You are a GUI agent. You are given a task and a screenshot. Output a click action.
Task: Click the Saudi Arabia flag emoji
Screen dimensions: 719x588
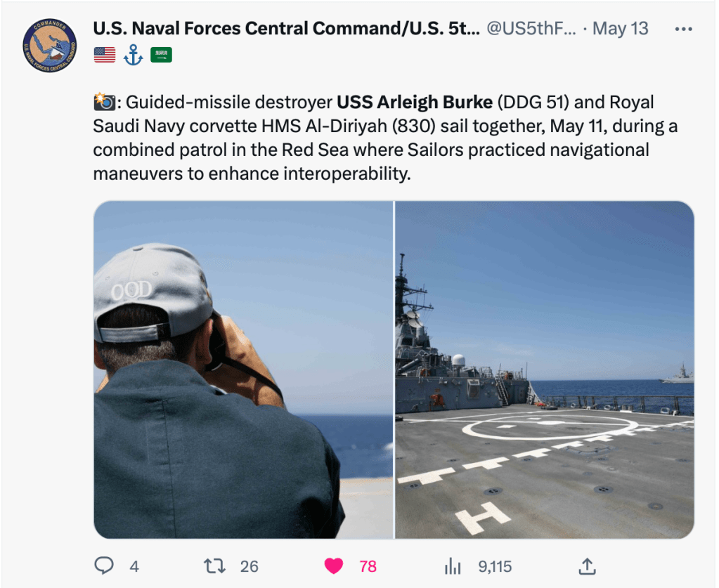[x=161, y=55]
